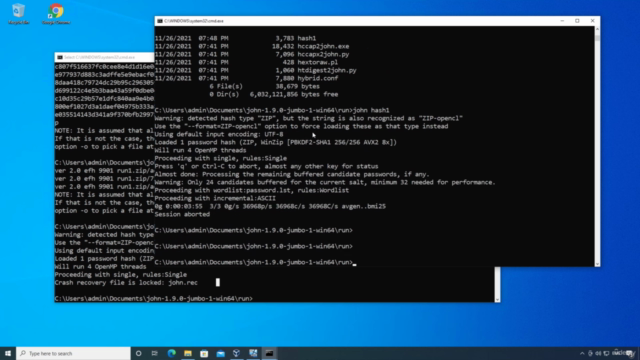Screen dimensions: 640x360
Task: Open the taskbar icon left of Command Prompt
Action: coord(253,353)
